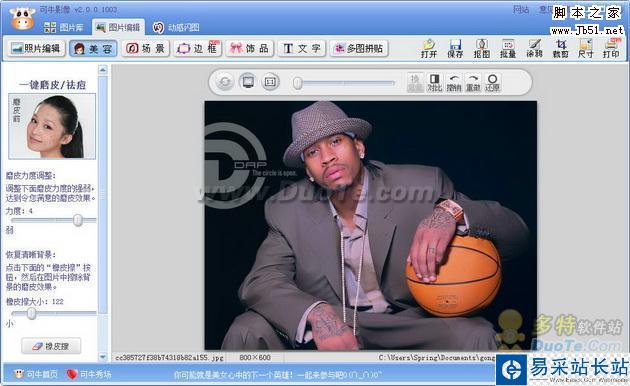The width and height of the screenshot is (630, 386).
Task: Click the 保存 save icon
Action: [455, 48]
